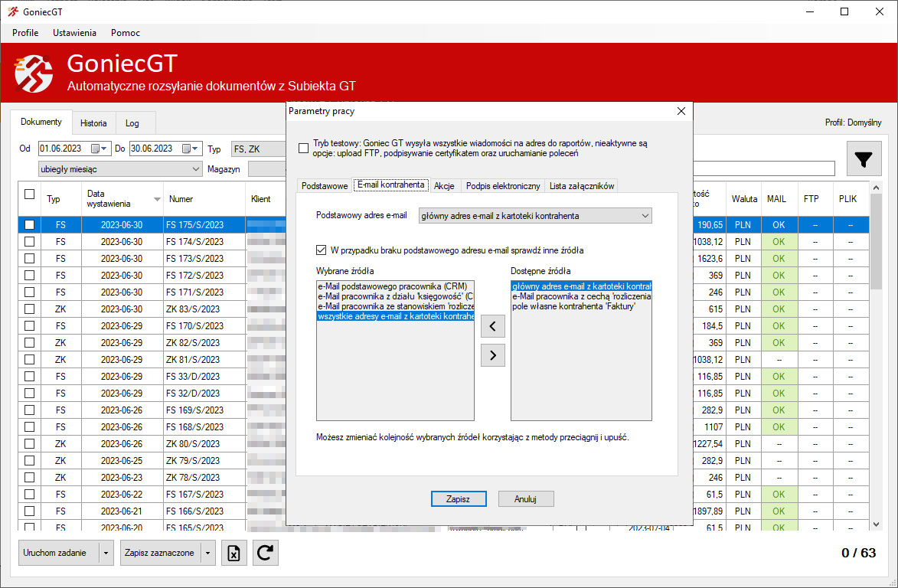Move selected source right with arrow button

(492, 355)
